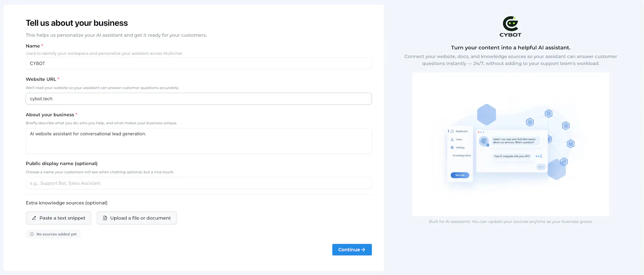Click 'Turn your content into a helpful AI assistant' text
Viewport: 644px width, 275px height.
(510, 48)
